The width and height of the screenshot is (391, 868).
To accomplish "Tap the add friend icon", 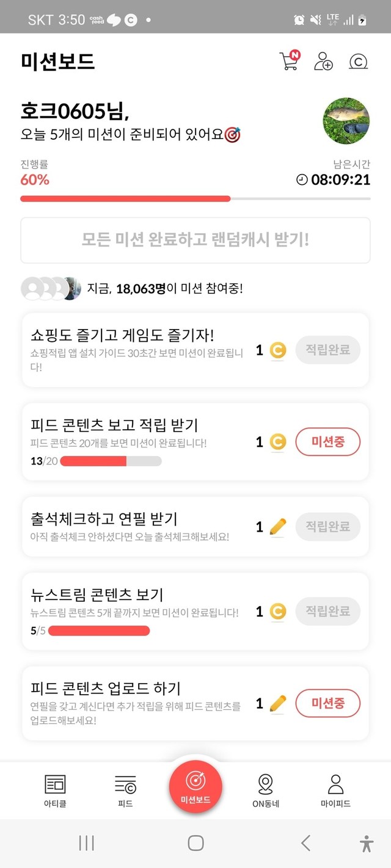I will [x=323, y=61].
